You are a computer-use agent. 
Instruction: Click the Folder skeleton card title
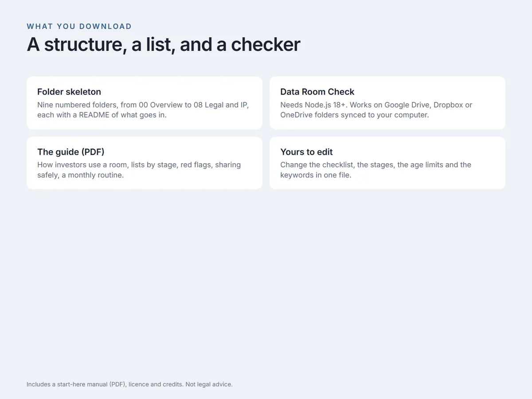[x=69, y=92]
